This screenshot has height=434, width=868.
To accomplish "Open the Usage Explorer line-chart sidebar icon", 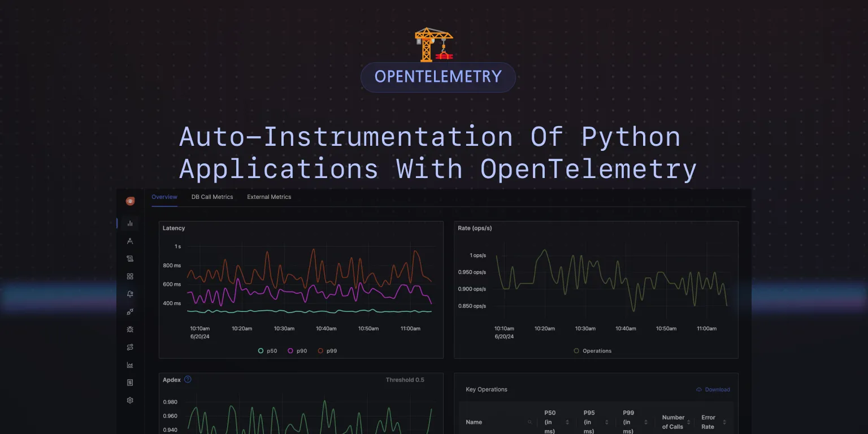I will tap(130, 365).
